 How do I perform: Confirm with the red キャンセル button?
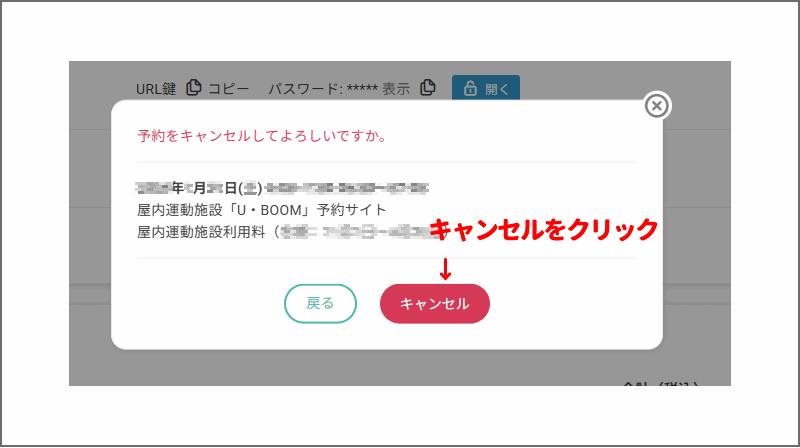[434, 303]
